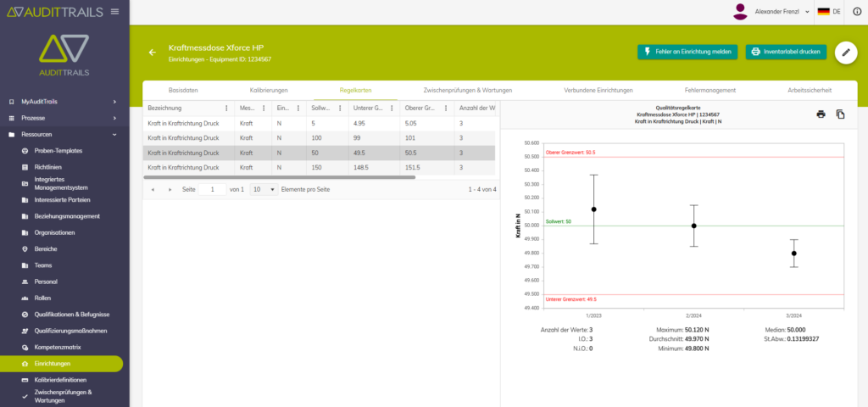Click Fehler an Einrichtung melden button
Screen dimensions: 868x407
pos(687,52)
